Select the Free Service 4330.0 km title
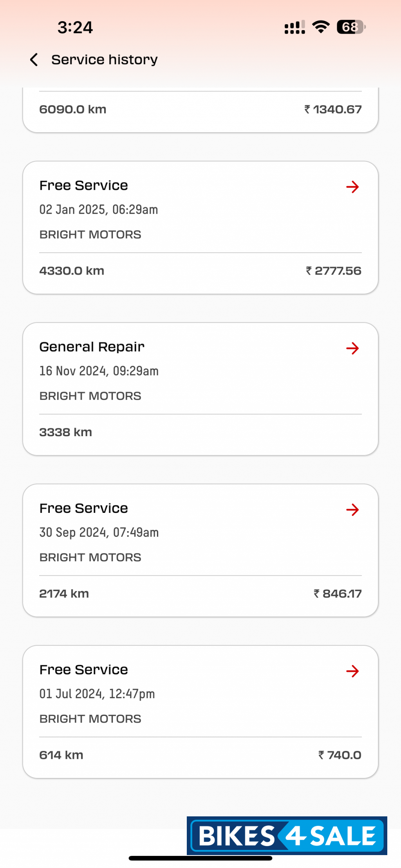The width and height of the screenshot is (401, 868). pos(84,185)
